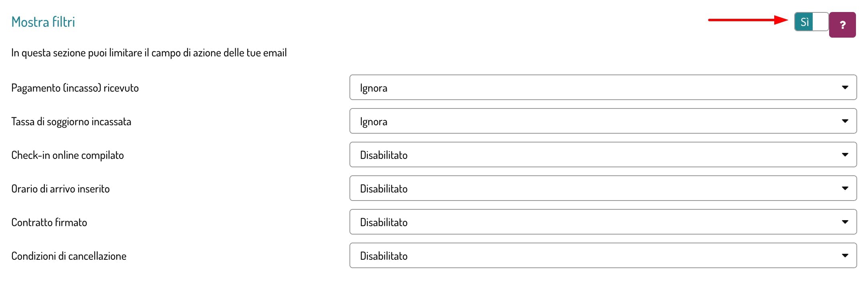Click the "Check-in online compilato" label
The image size is (868, 297).
67,155
